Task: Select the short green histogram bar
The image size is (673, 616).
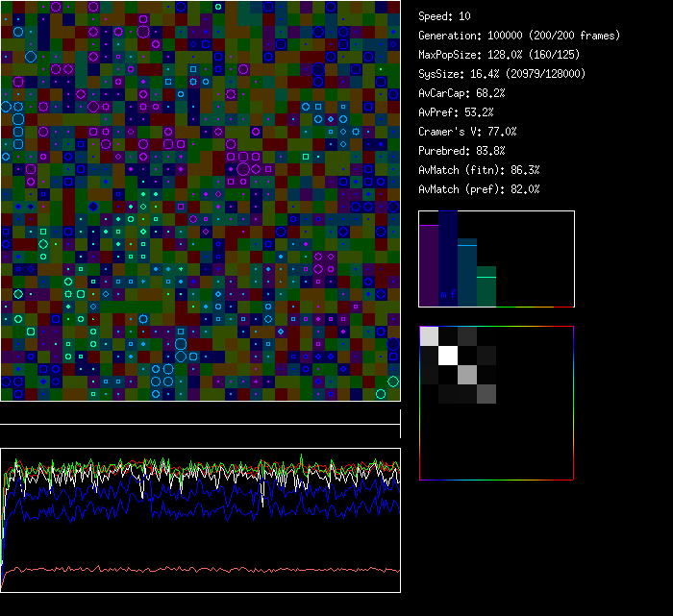Action: 486,287
